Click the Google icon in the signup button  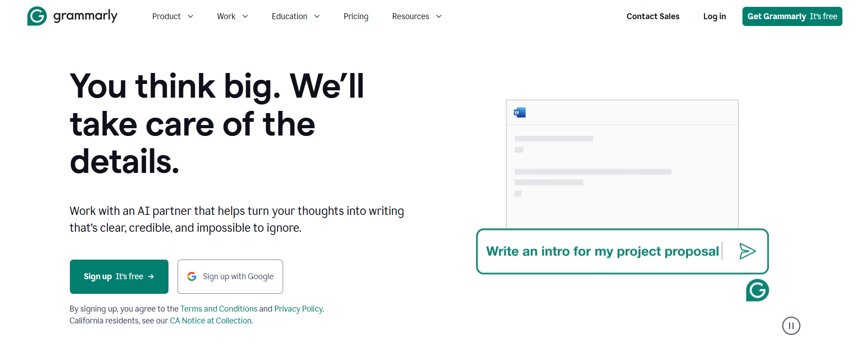(192, 276)
